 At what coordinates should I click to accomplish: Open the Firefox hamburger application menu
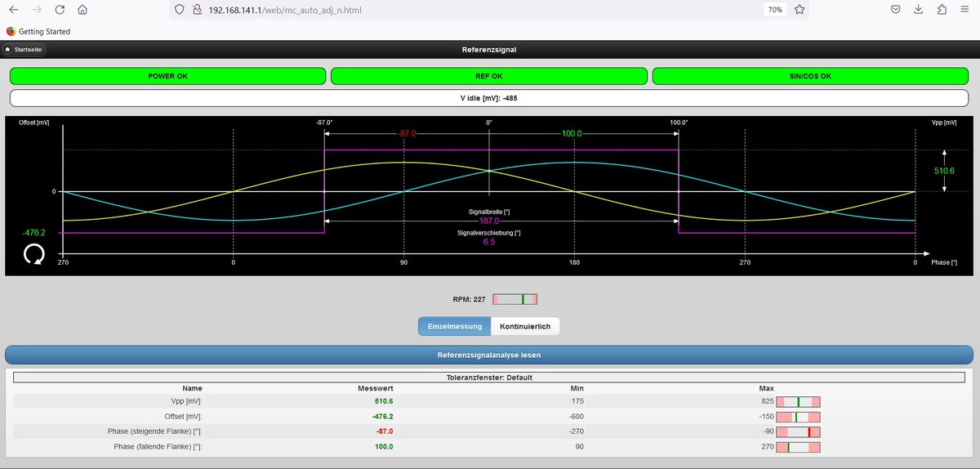pos(965,10)
